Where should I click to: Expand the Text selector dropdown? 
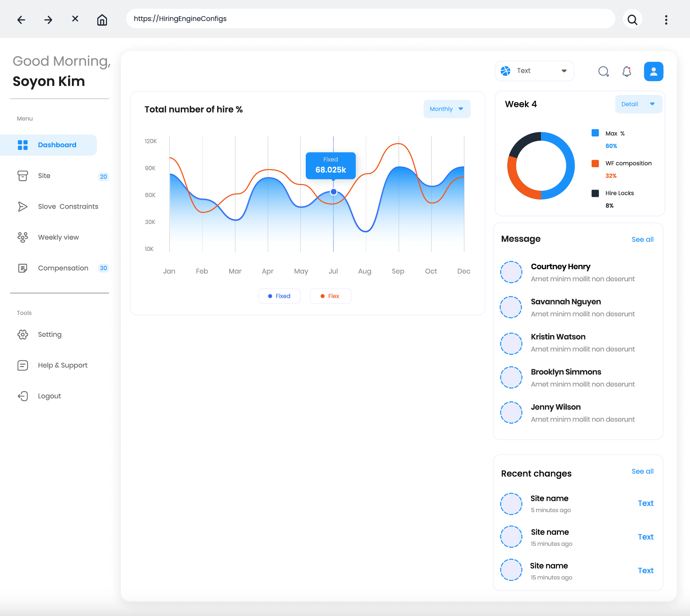[534, 71]
